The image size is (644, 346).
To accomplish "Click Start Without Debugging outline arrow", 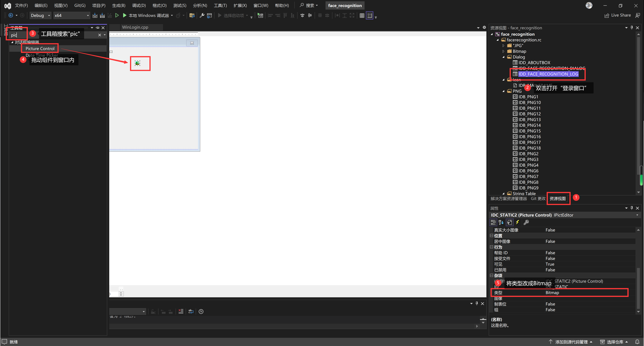I will (117, 16).
